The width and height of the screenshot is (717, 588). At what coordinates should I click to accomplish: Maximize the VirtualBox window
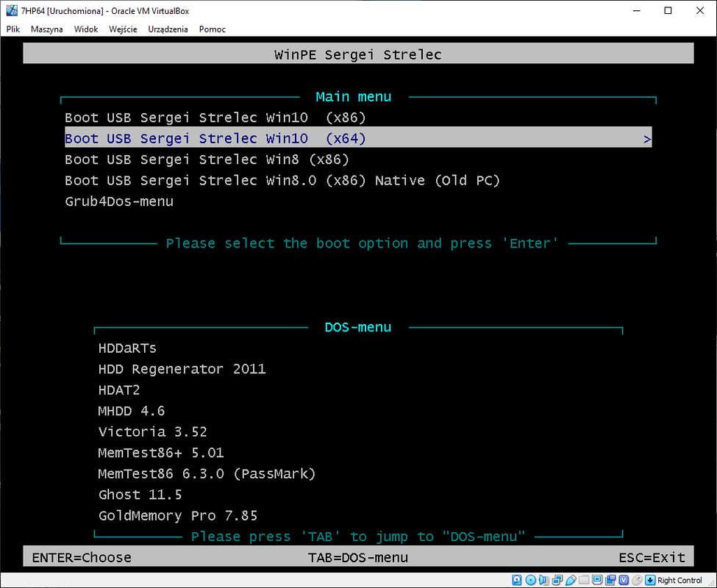(x=668, y=10)
